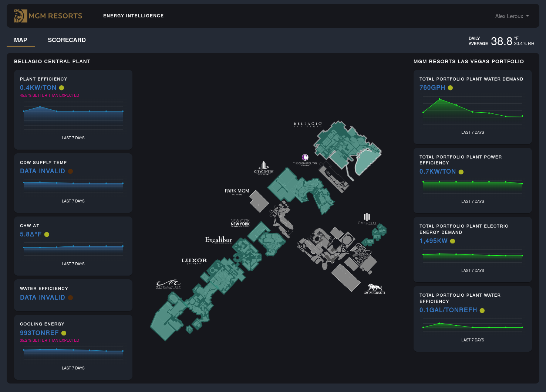Select the Signature logo on the map
The image size is (546, 392).
[x=367, y=219]
